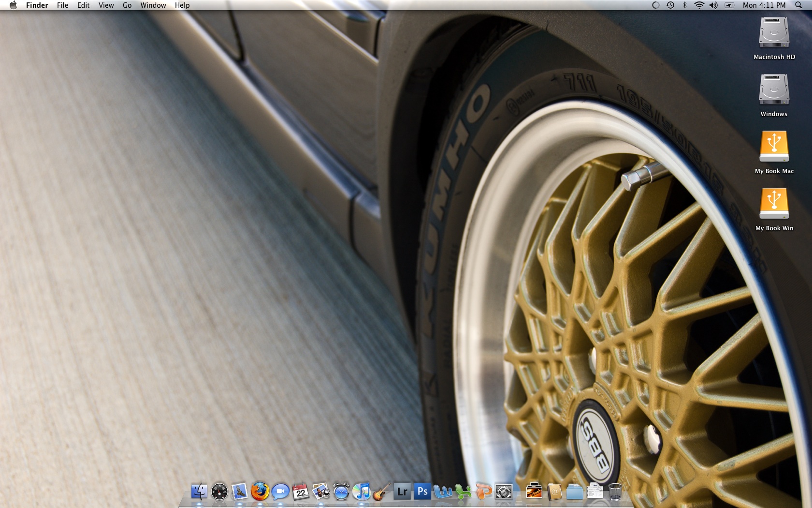Open System Preferences from the Dock
Screen dimensions: 812x508
click(x=504, y=492)
